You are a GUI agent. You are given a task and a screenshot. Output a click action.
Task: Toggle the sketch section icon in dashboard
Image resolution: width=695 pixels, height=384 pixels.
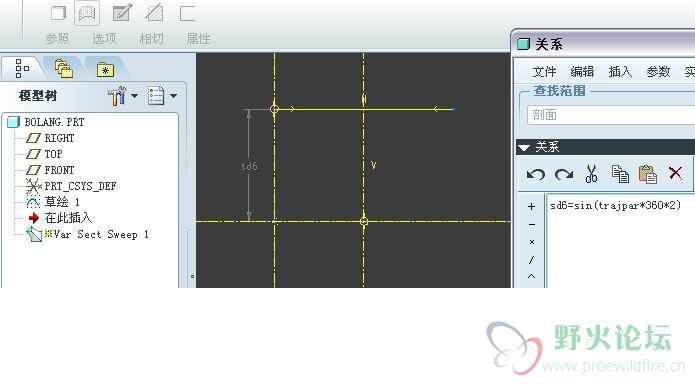pos(121,13)
